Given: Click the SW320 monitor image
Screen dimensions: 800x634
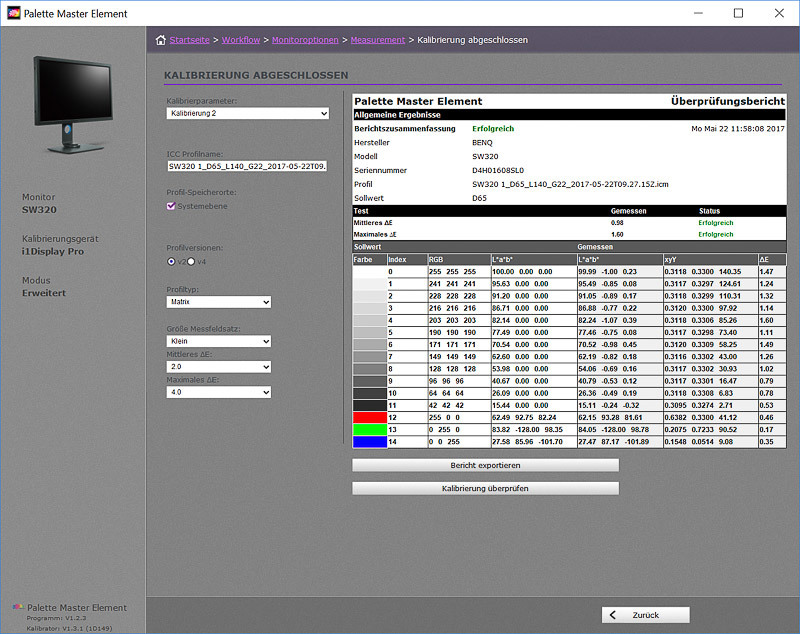Looking at the screenshot, I should 74,105.
